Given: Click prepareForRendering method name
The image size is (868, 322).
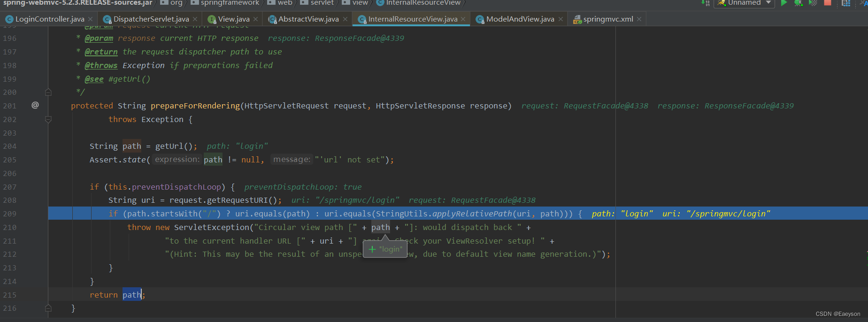Looking at the screenshot, I should coord(195,106).
